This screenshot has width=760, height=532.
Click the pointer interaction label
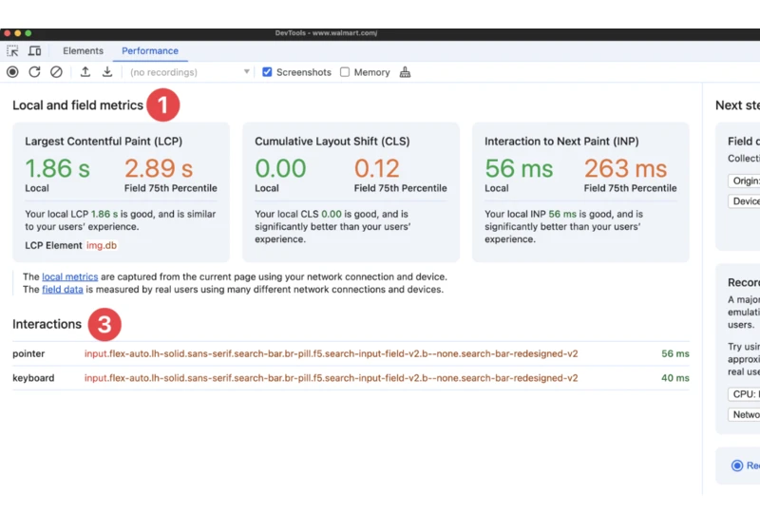pos(28,353)
